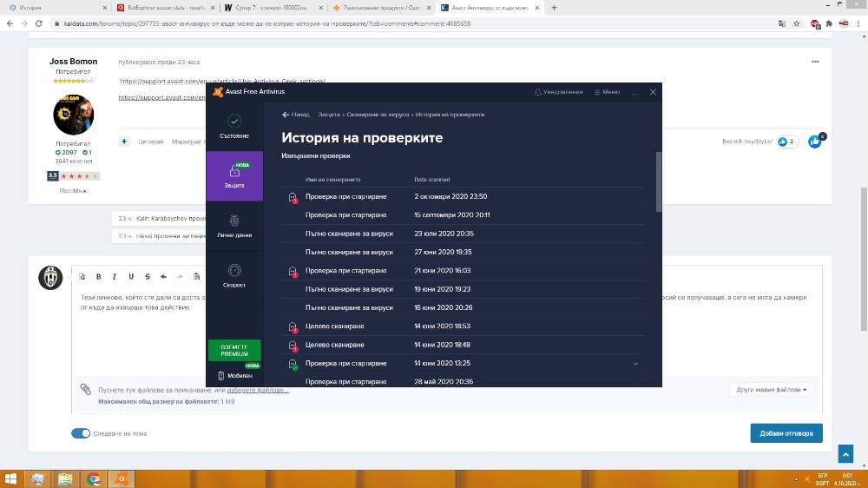The width and height of the screenshot is (868, 488).
Task: Click the green Вземете Premium button
Action: (x=234, y=350)
